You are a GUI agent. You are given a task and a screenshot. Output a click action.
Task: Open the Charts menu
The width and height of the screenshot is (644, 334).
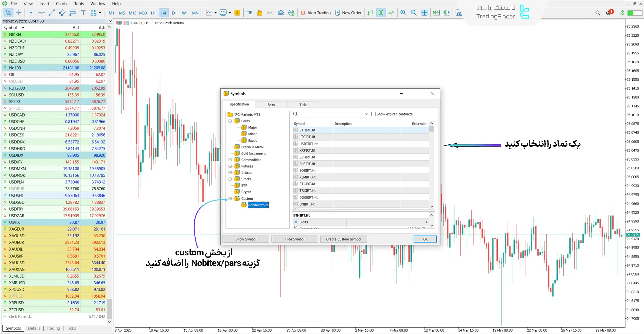click(61, 4)
